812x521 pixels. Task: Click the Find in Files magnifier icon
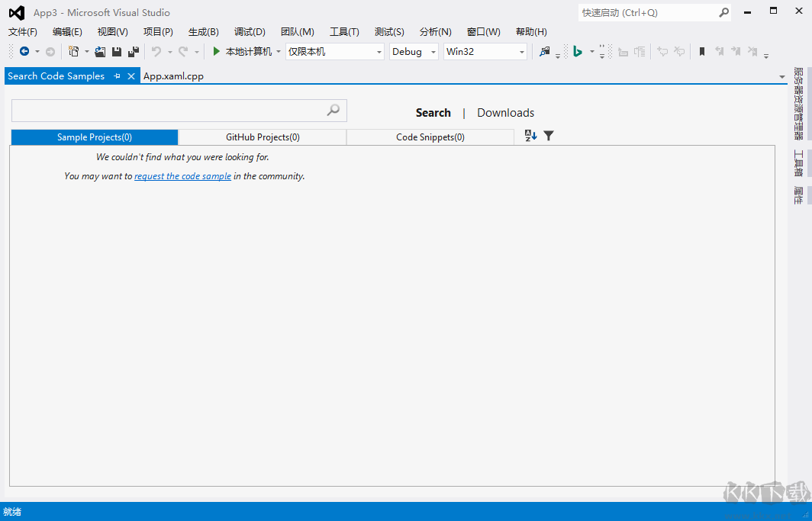click(x=543, y=51)
